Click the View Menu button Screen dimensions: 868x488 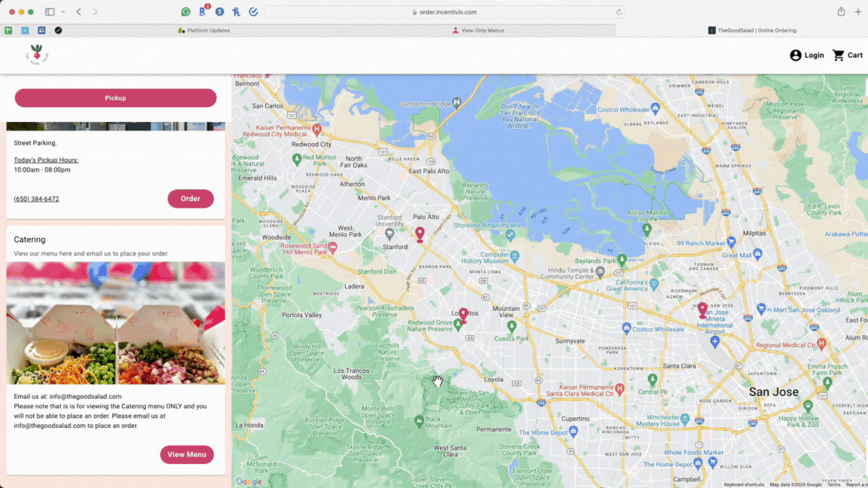pos(187,454)
